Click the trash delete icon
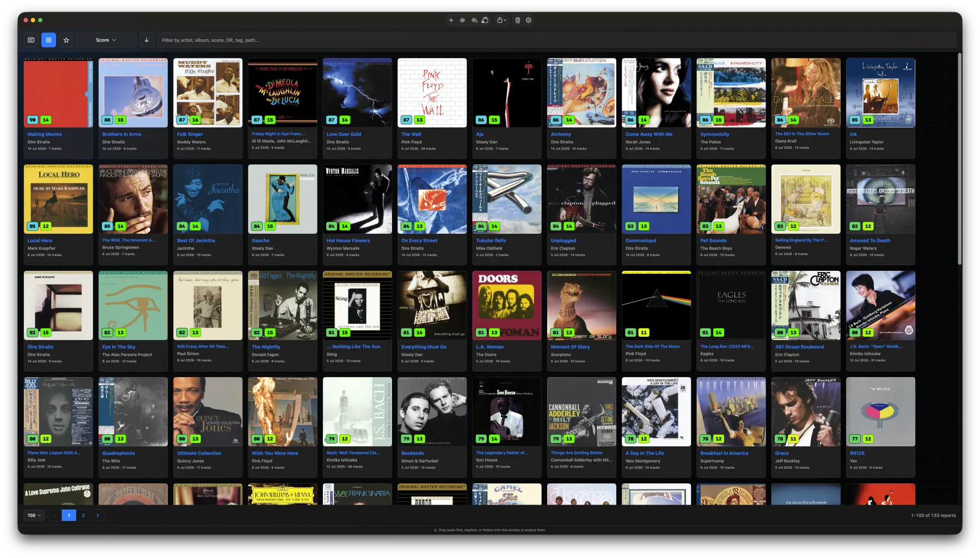This screenshot has height=558, width=980. [518, 20]
